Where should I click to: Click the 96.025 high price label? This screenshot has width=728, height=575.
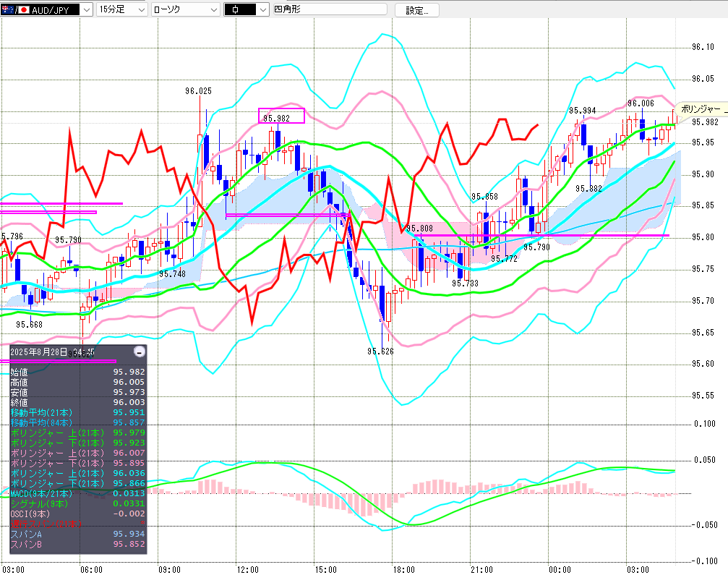(x=198, y=91)
